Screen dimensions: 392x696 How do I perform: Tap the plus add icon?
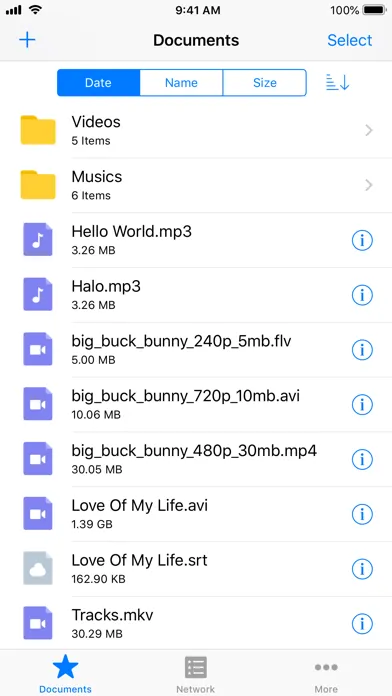pyautogui.click(x=27, y=40)
